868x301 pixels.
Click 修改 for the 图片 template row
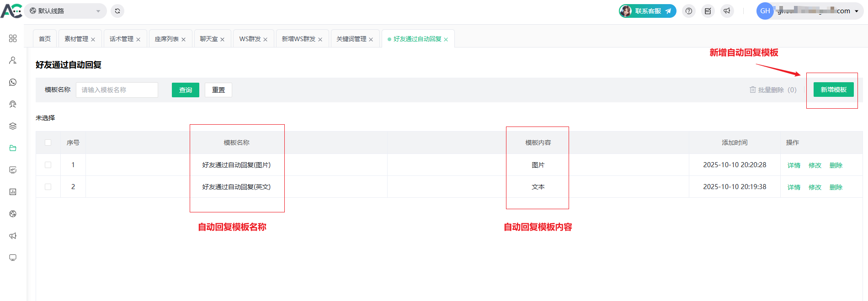[x=815, y=165]
